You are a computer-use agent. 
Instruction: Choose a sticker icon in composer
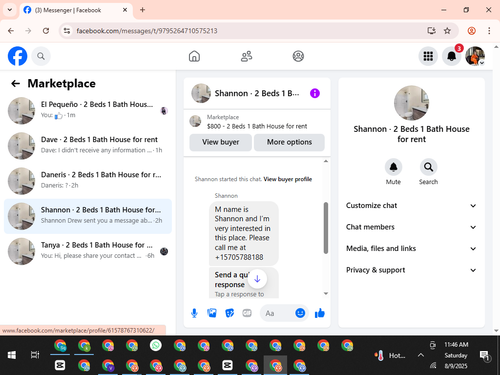click(x=230, y=313)
